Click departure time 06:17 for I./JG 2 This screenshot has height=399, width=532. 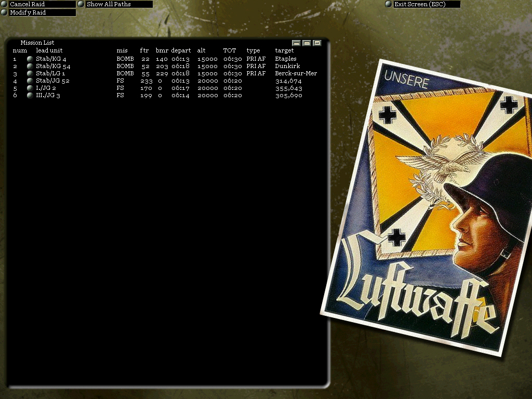click(180, 88)
